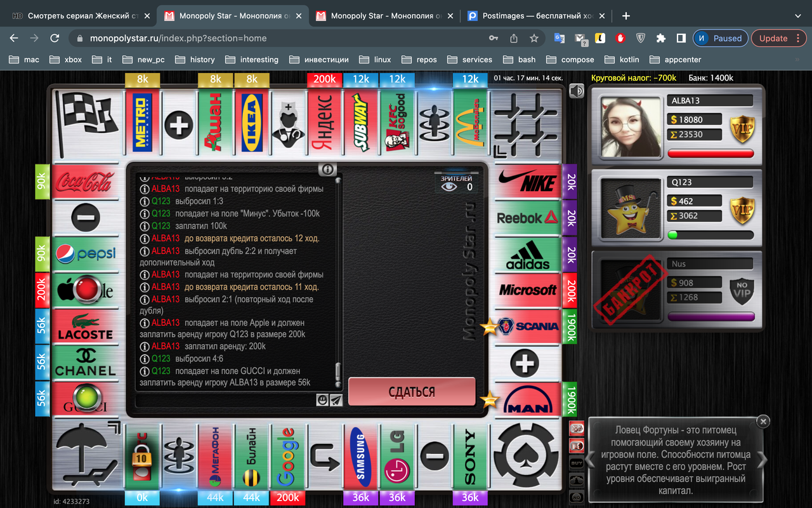Click the LG company cell

pos(397,456)
